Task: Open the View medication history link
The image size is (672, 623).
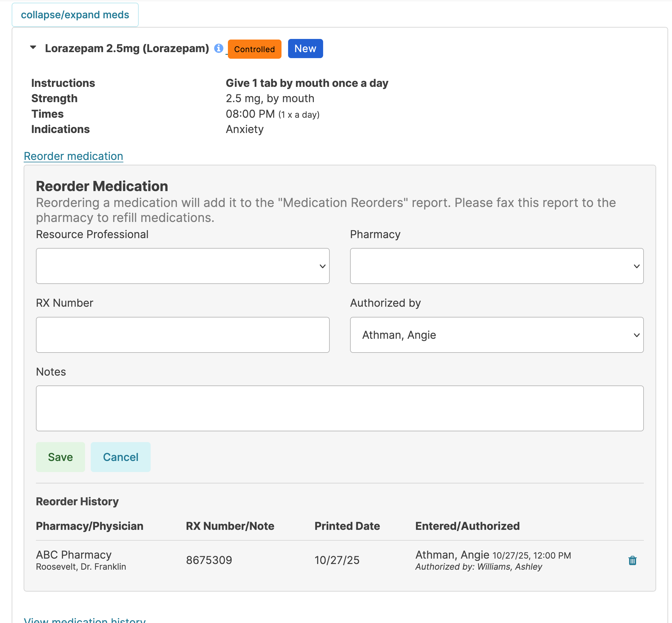Action: (x=84, y=620)
